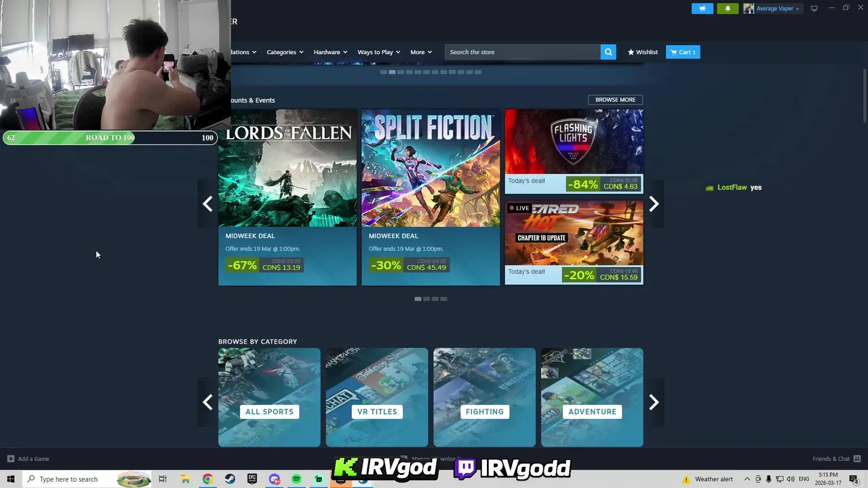Open the Wishlist link
The image size is (868, 488).
643,52
